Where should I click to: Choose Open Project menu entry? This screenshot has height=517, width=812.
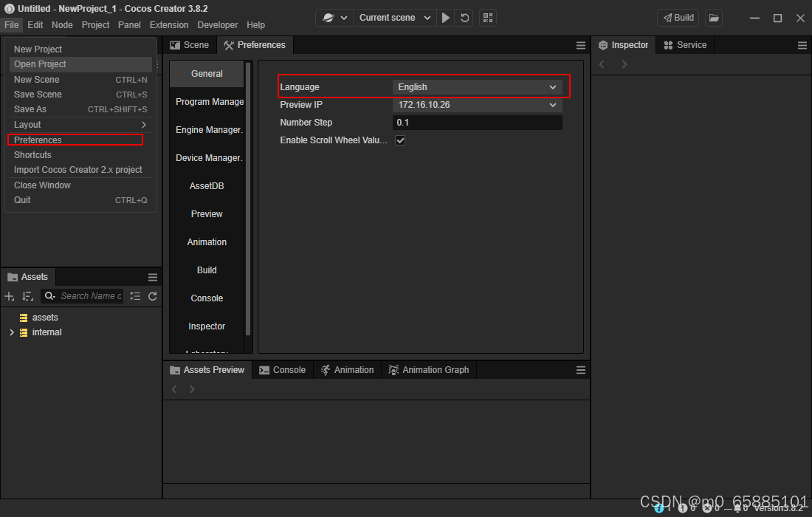point(80,64)
